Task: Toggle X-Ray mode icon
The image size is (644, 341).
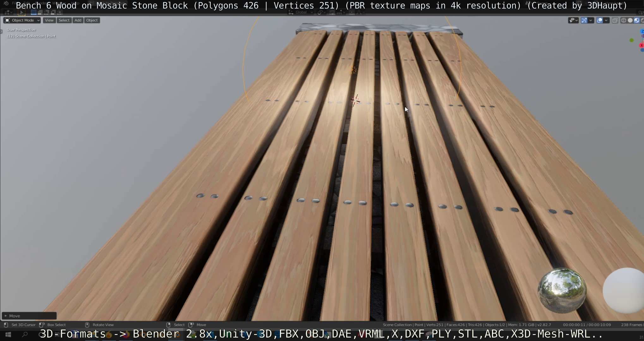Action: pos(615,21)
